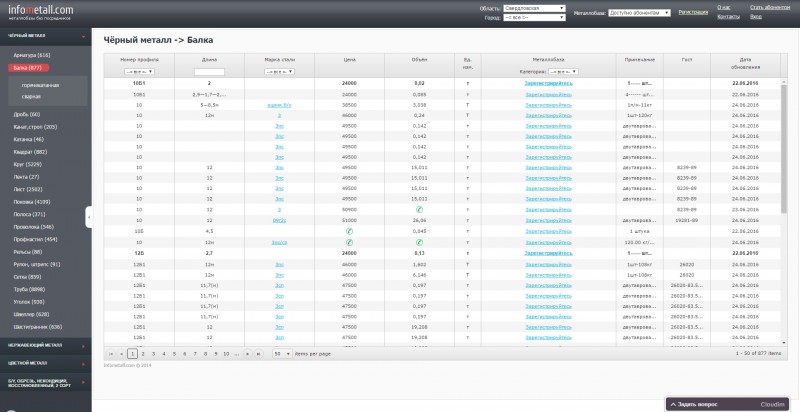The width and height of the screenshot is (800, 412).
Task: Select Балка (877) in sidebar
Action: pos(28,68)
